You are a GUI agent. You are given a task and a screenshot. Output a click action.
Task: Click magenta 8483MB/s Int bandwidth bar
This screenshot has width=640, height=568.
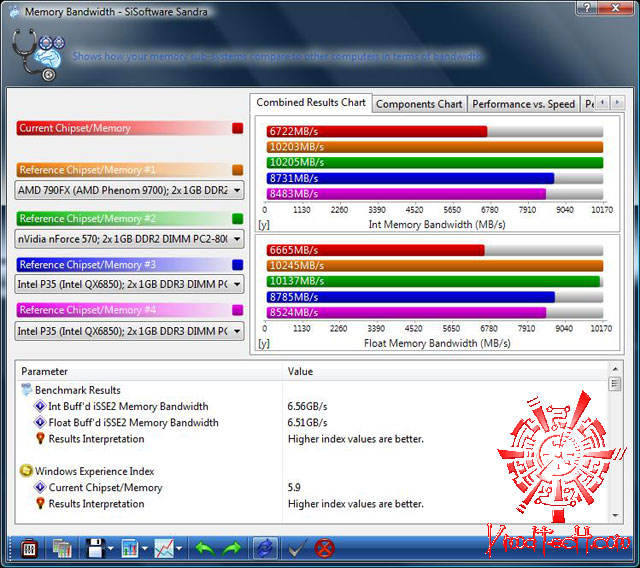click(x=406, y=194)
